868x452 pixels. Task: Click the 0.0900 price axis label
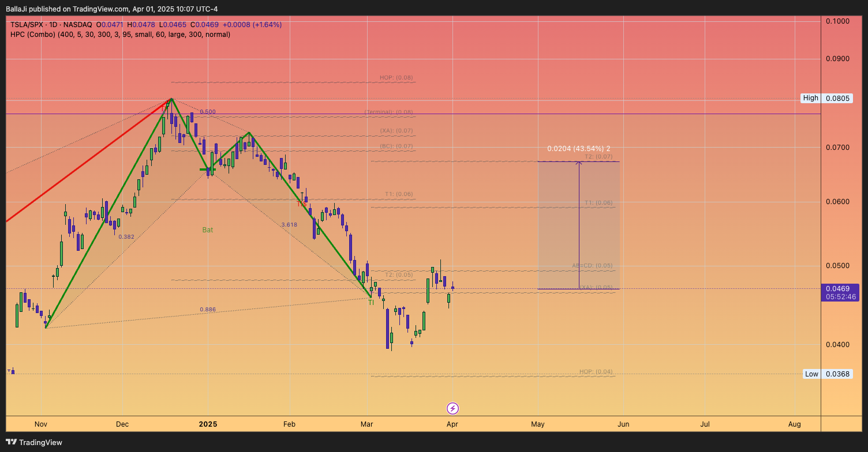click(x=837, y=59)
